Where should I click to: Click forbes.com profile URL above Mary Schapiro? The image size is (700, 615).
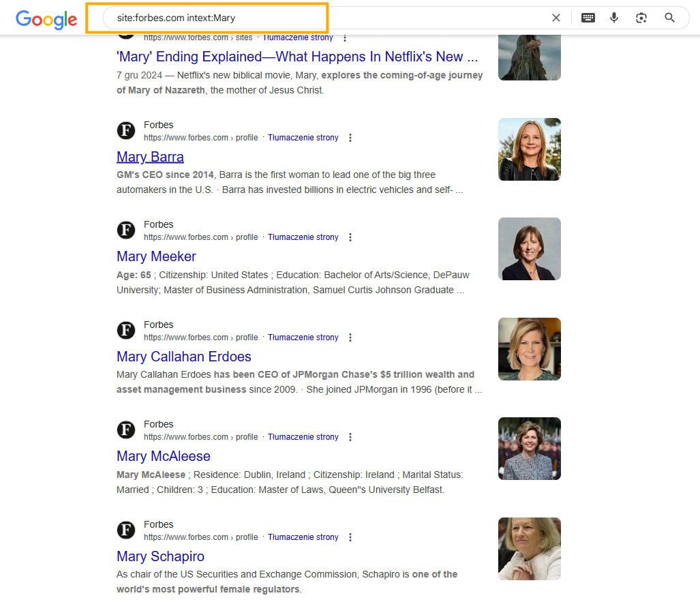pos(201,537)
